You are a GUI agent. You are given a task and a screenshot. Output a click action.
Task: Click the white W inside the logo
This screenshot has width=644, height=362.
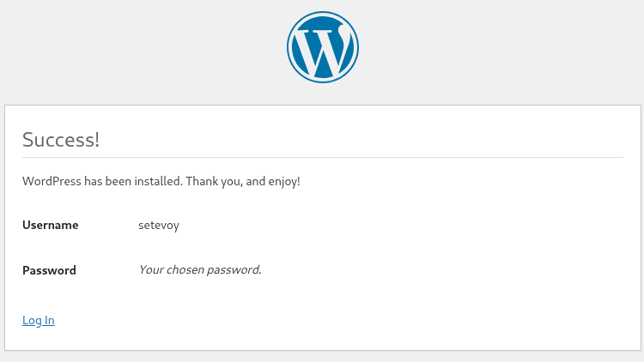pos(319,50)
